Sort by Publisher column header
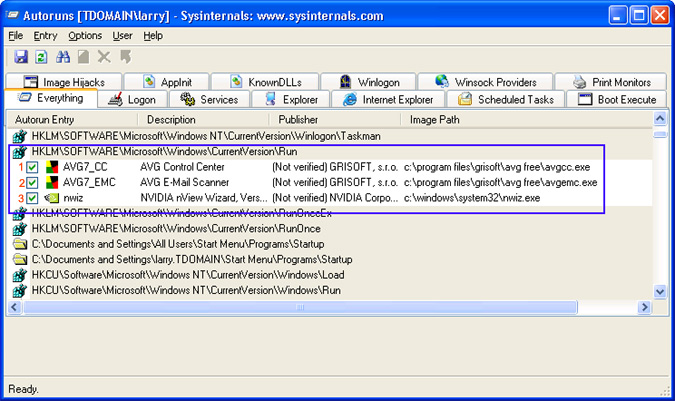The image size is (675, 401). tap(334, 120)
